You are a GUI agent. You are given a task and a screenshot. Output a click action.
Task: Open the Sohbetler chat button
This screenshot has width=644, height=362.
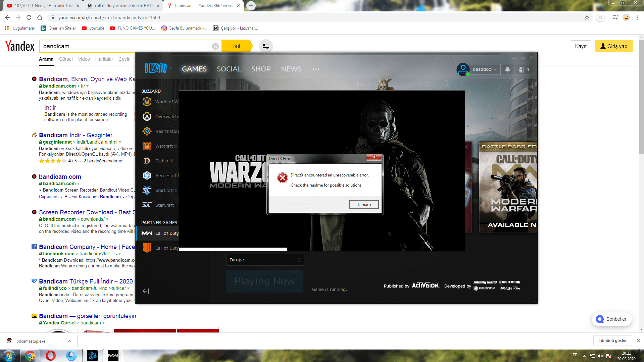click(x=611, y=319)
